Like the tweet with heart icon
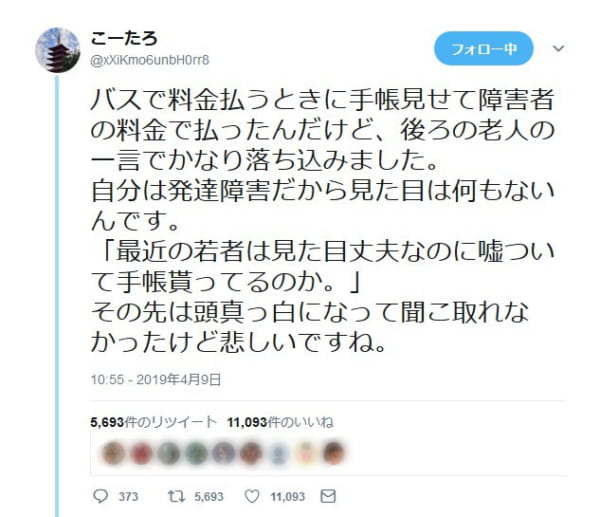 click(252, 496)
